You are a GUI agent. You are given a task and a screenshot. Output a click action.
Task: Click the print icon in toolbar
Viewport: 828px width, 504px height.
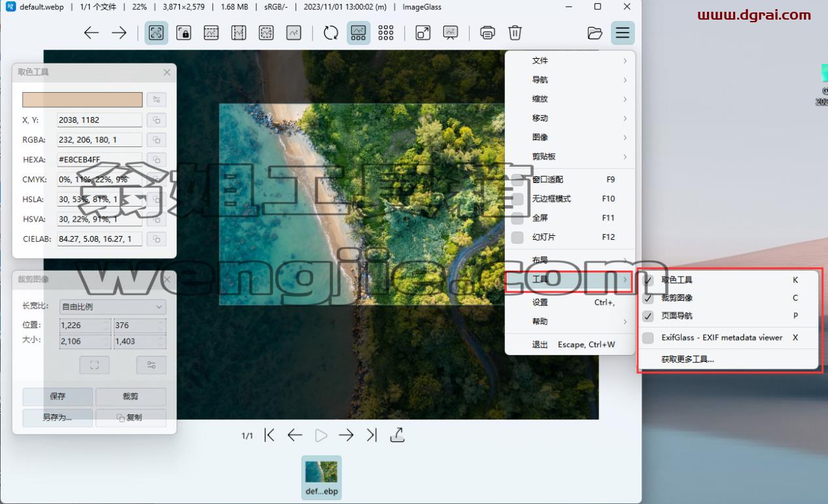point(488,33)
